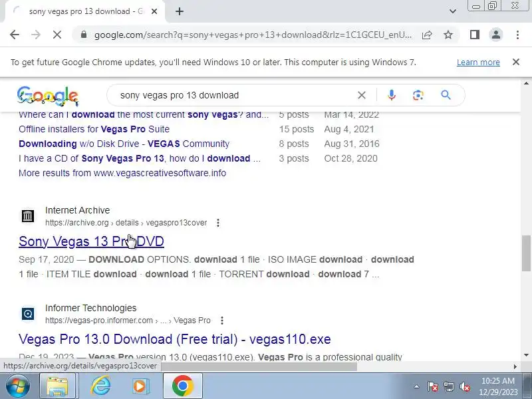Expand the tab search chevron
Image resolution: width=532 pixels, height=399 pixels.
coord(453,11)
